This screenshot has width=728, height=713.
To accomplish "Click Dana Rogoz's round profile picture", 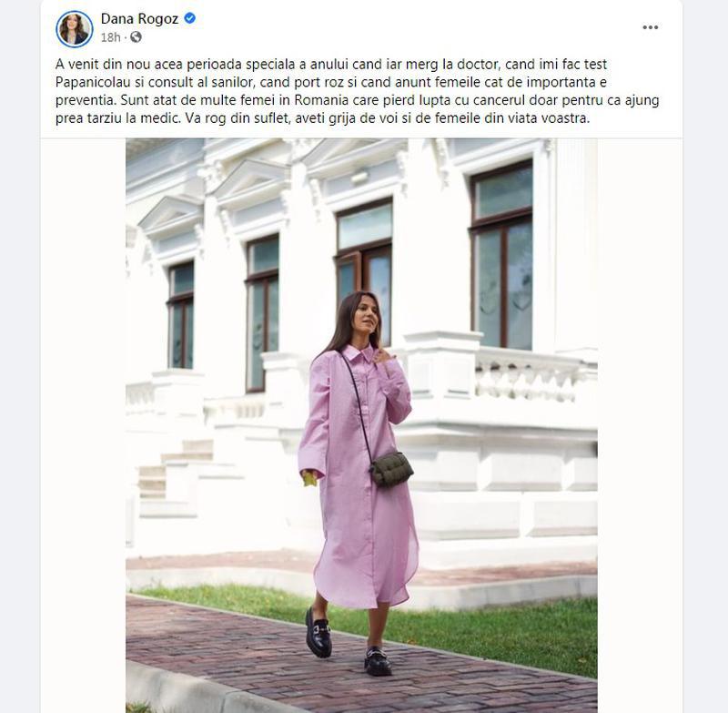I will pos(75,29).
